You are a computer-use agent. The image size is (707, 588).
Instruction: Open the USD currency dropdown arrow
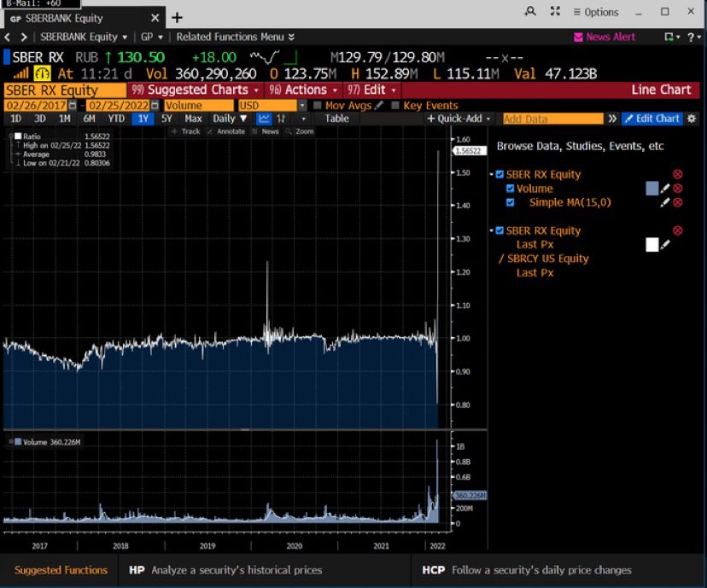click(x=302, y=106)
